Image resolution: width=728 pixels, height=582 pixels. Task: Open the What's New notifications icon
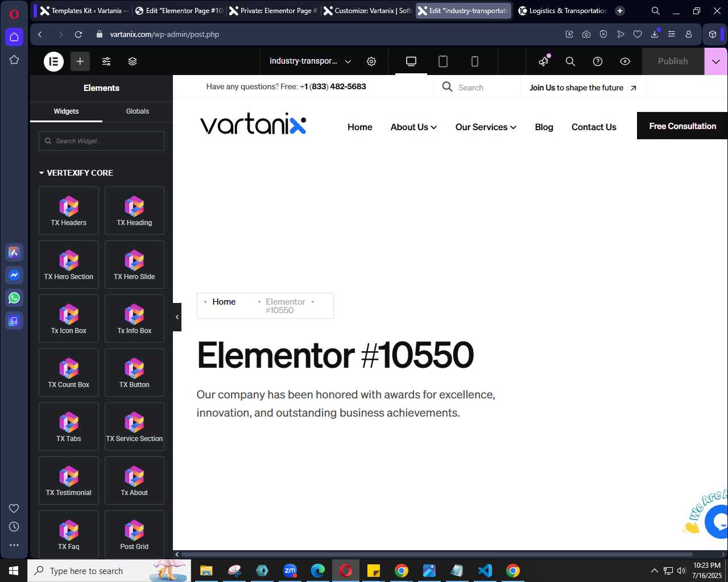[544, 61]
